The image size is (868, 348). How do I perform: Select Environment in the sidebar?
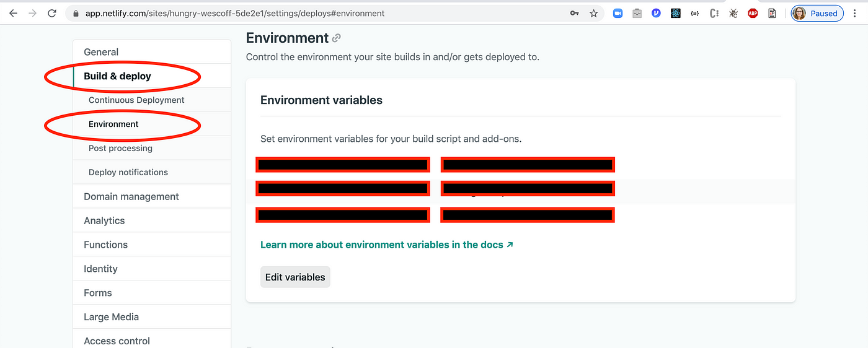tap(152, 124)
